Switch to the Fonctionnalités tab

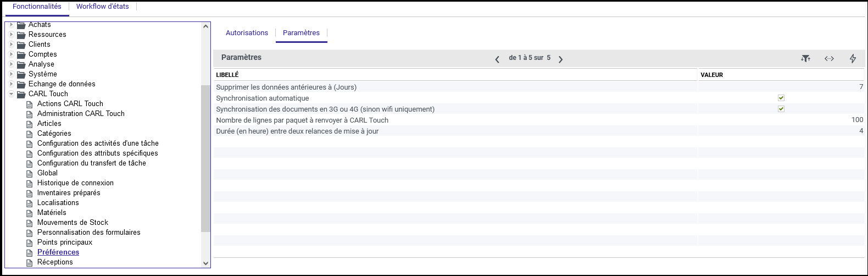37,7
